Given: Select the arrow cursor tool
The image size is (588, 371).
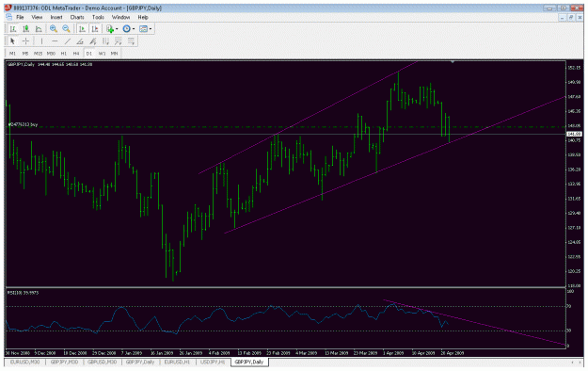Looking at the screenshot, I should 12,40.
